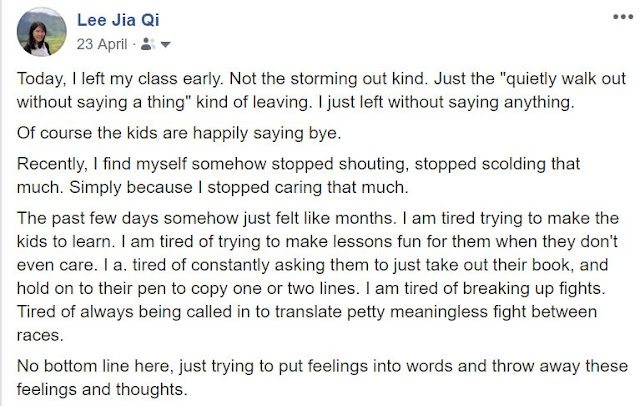Open the Lee Jia Qi profile name link
This screenshot has height=406, width=640.
[x=118, y=20]
